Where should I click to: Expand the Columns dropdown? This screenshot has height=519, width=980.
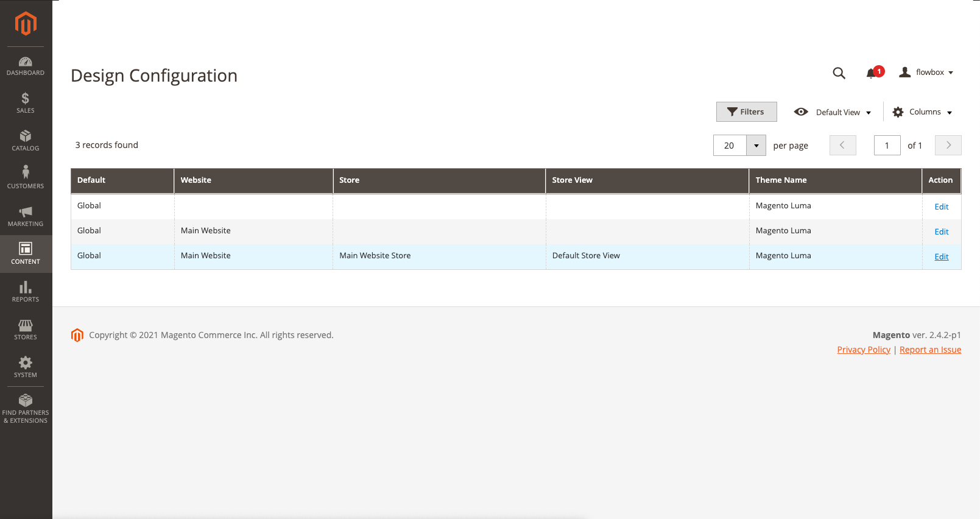[922, 112]
